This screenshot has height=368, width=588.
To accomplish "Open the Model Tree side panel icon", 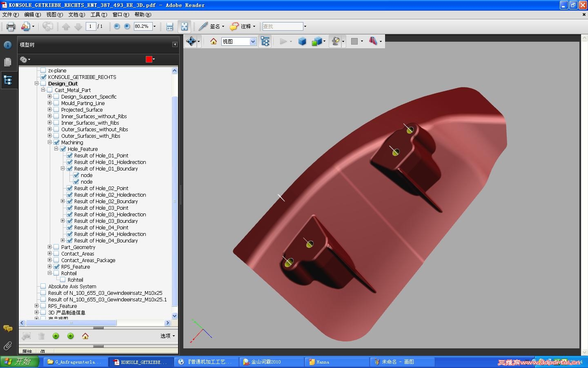I will point(8,80).
